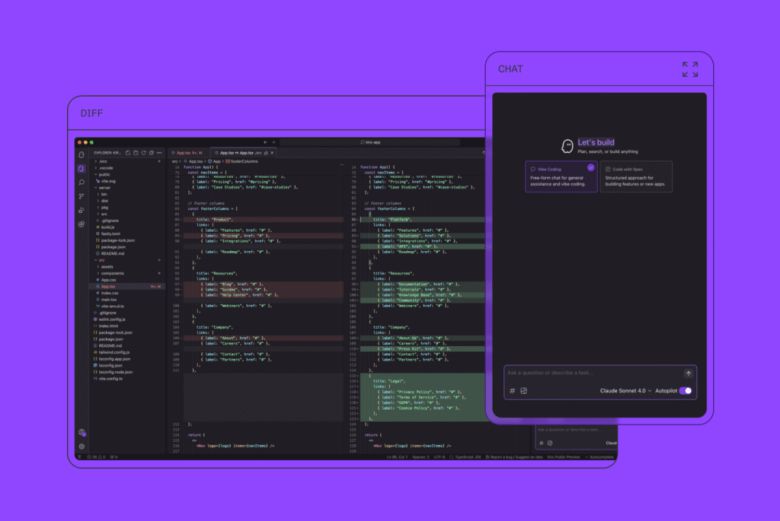The height and width of the screenshot is (521, 780).
Task: Open the Claude Sonnet 4.0 model dropdown
Action: (x=626, y=391)
